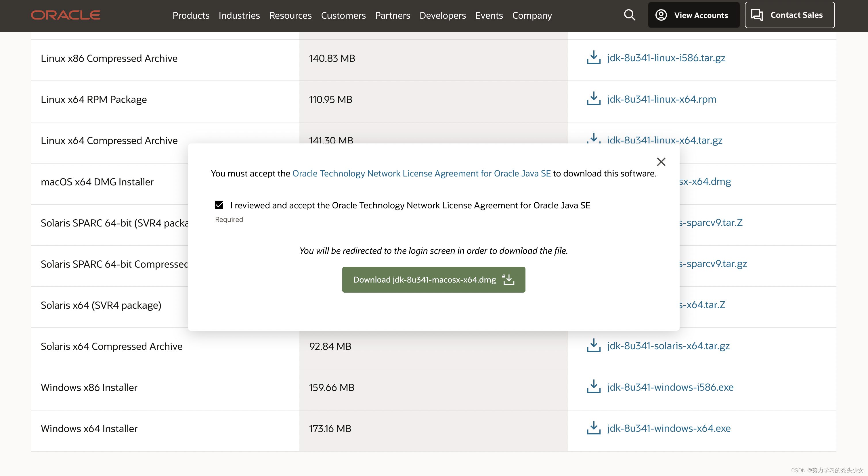Expand the Developers navigation menu
The image size is (868, 476).
(x=442, y=16)
